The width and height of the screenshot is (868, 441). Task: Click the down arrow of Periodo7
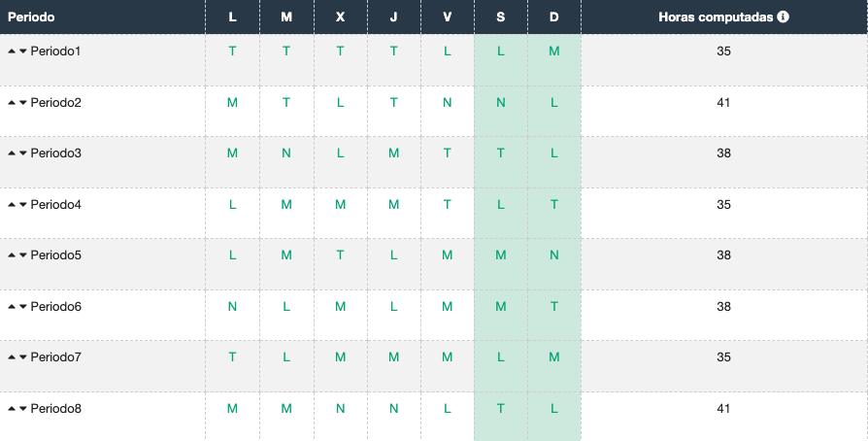pyautogui.click(x=23, y=357)
